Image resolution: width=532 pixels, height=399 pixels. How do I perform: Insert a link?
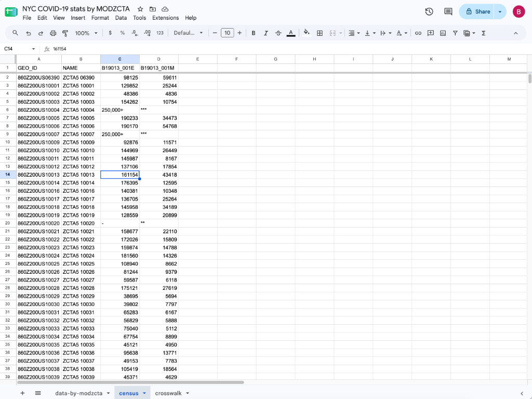[x=418, y=33]
